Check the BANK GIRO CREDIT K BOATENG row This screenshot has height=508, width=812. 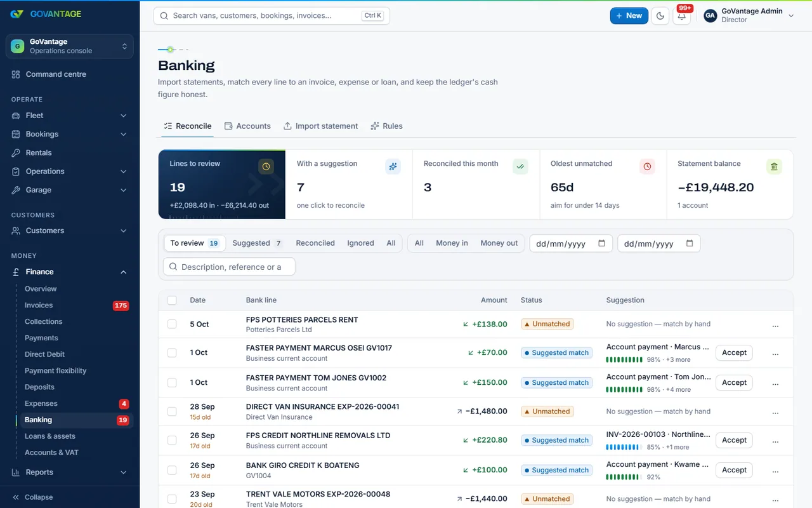tap(172, 471)
